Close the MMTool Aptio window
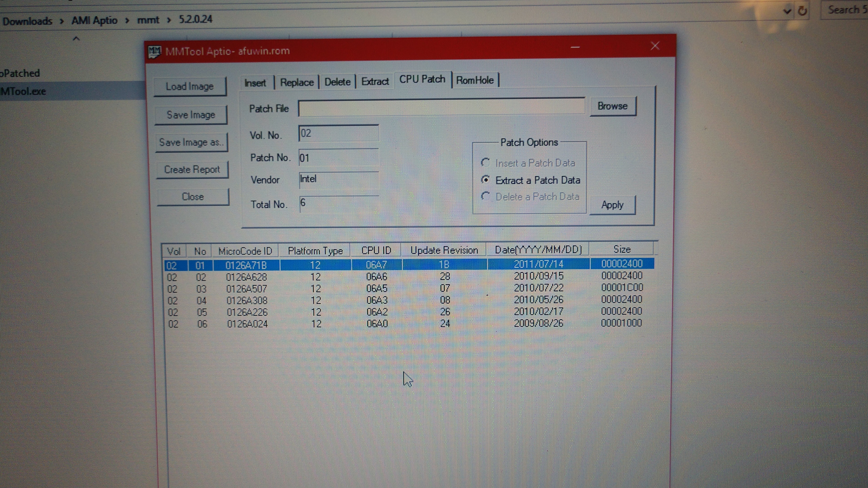The width and height of the screenshot is (868, 488). 655,45
